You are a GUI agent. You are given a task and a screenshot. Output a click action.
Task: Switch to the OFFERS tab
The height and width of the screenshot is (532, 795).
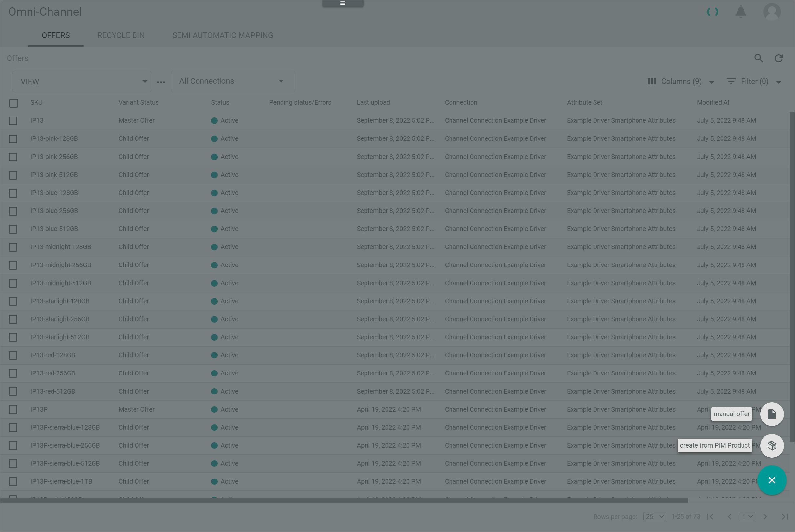click(x=56, y=36)
